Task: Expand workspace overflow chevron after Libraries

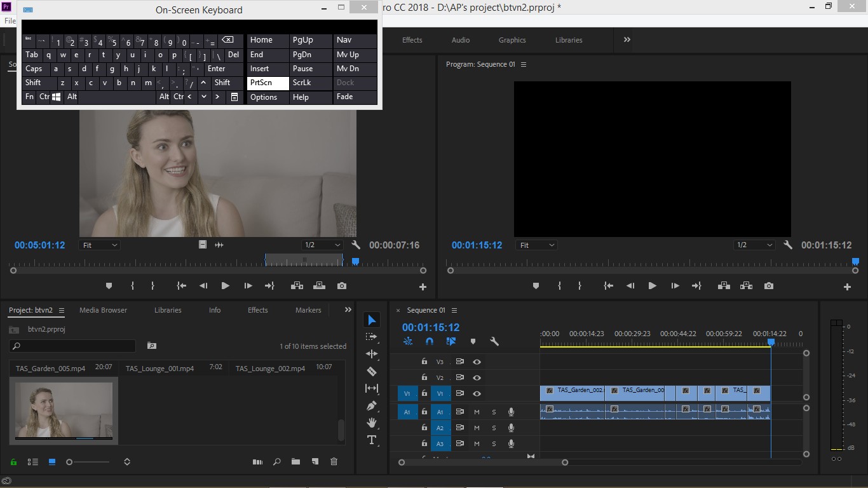Action: coord(627,39)
